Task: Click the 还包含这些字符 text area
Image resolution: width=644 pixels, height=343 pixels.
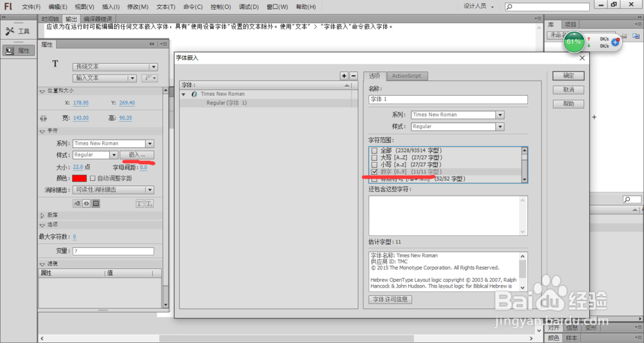Action: [x=448, y=216]
